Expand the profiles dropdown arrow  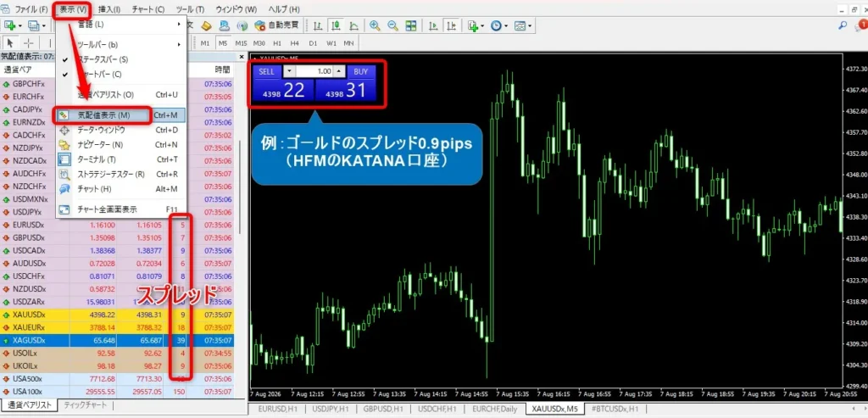(44, 25)
